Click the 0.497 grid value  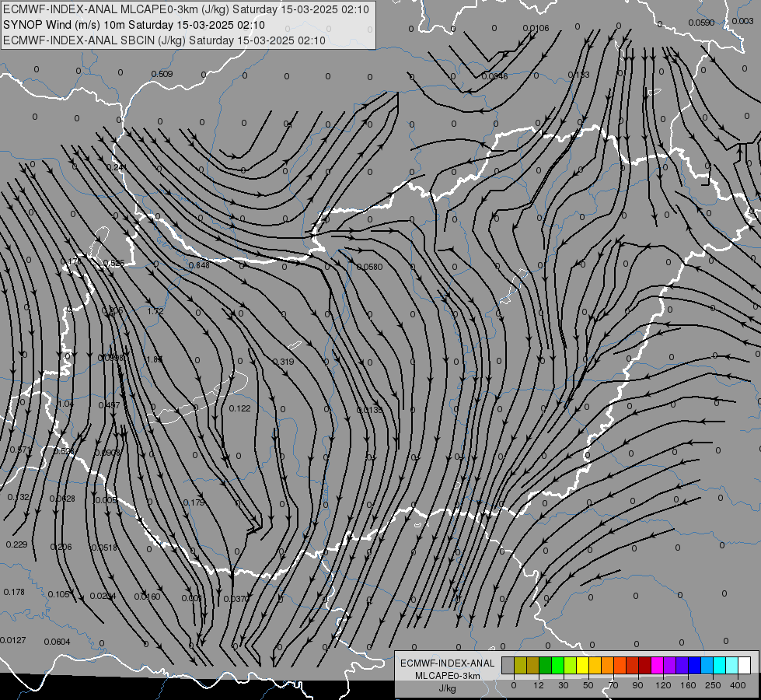coord(109,405)
